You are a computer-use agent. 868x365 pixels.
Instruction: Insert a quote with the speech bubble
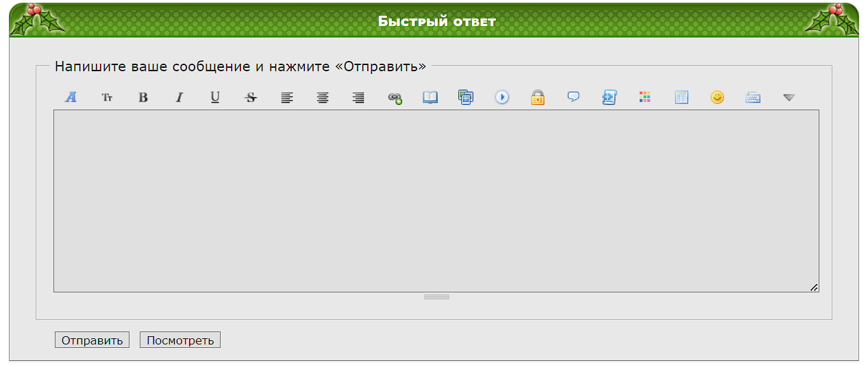click(x=573, y=97)
